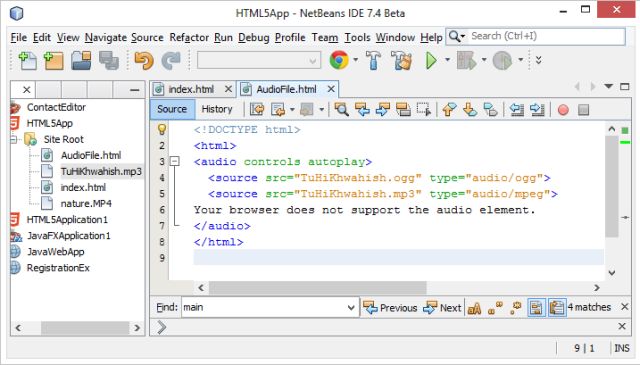
Task: Click the Open Project toolbar icon
Action: click(x=81, y=60)
